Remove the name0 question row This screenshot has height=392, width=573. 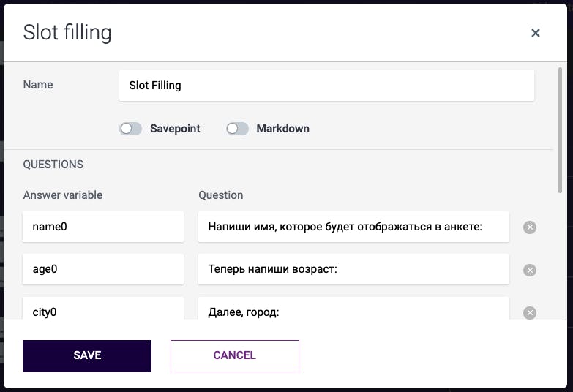(530, 227)
